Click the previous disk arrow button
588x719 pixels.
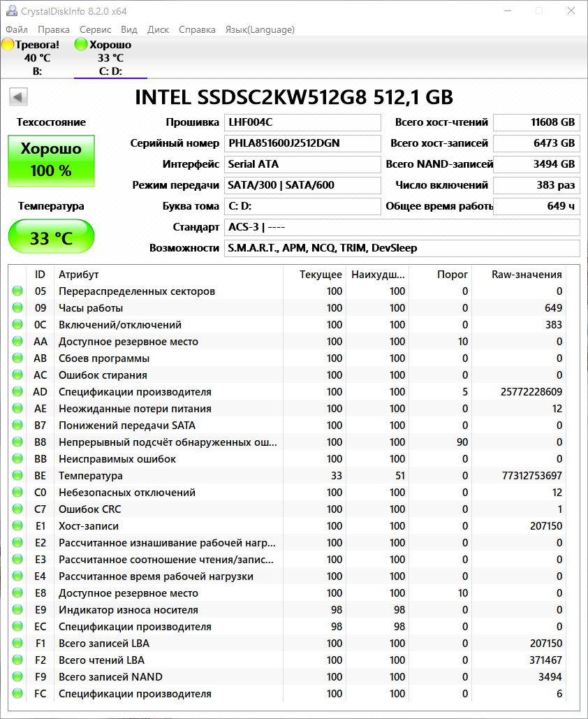point(19,97)
